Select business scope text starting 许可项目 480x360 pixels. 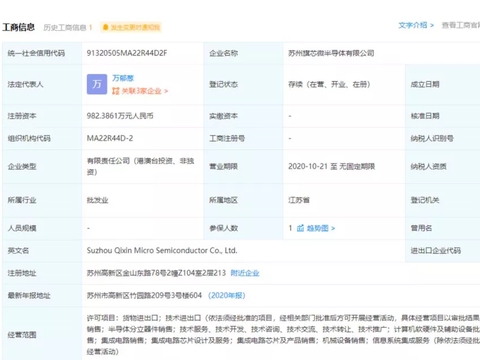click(283, 334)
